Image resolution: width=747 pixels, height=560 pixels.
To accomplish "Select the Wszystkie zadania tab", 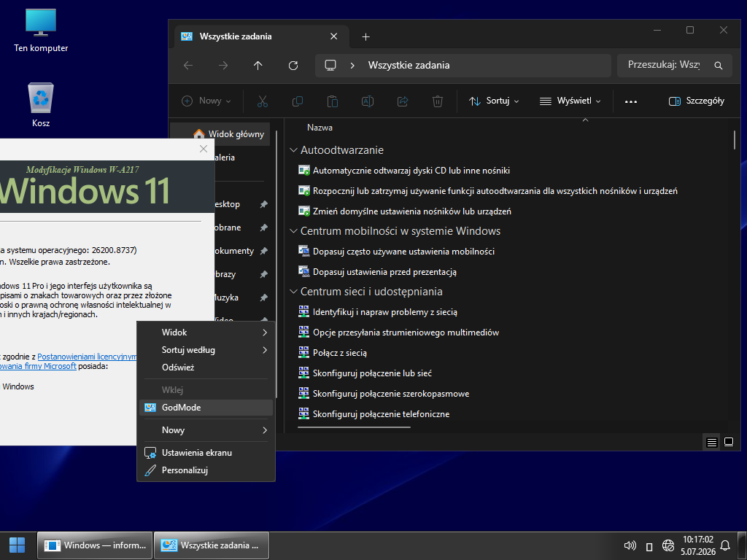I will pyautogui.click(x=262, y=36).
